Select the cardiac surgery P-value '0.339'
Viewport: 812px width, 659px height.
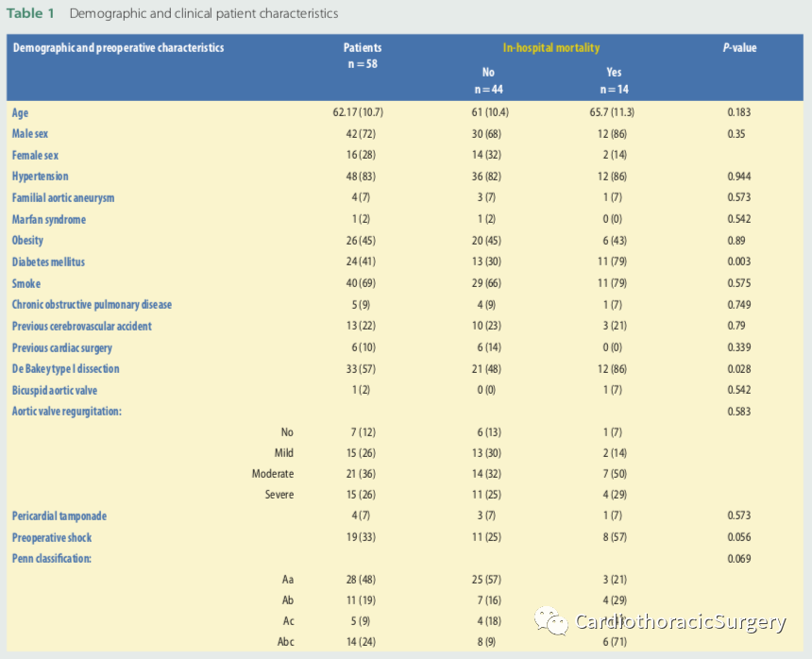739,347
